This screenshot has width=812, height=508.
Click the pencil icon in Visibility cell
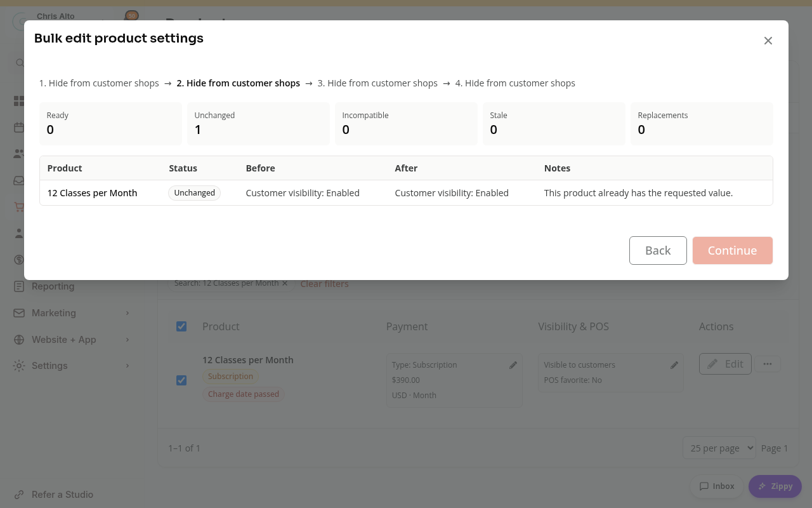[x=674, y=365]
